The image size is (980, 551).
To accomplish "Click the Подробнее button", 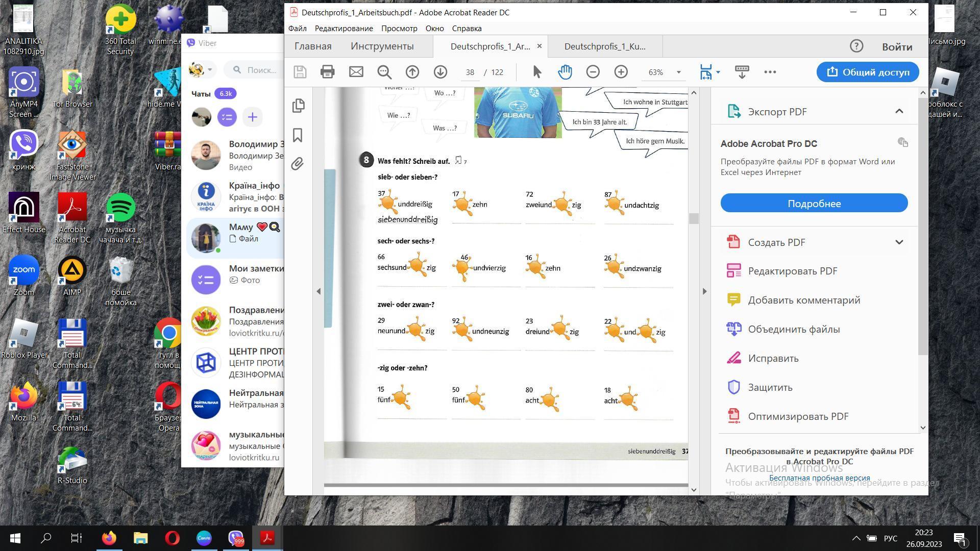I will click(814, 204).
